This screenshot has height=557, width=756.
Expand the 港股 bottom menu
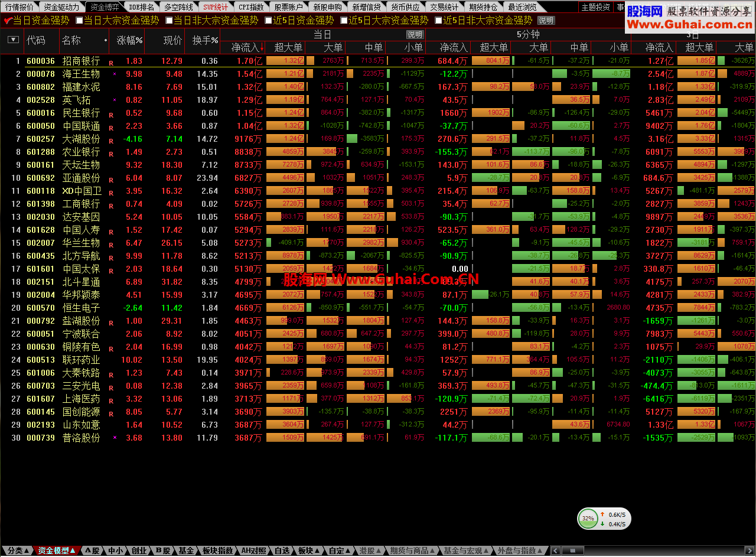click(x=370, y=551)
